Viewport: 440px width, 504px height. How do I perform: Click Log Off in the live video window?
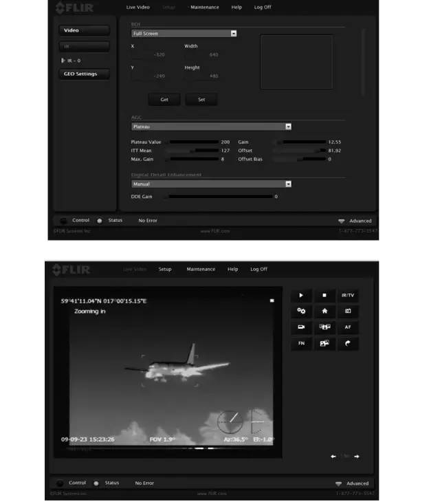(x=258, y=269)
